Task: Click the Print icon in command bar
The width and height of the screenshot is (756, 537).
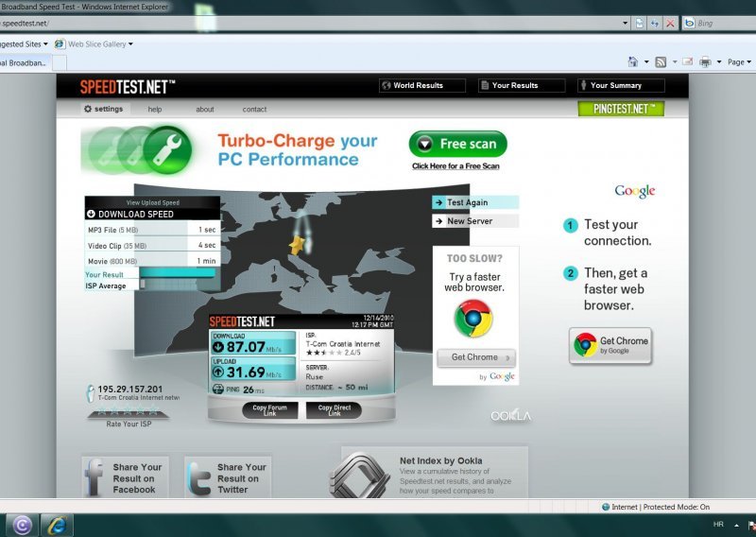Action: point(705,61)
